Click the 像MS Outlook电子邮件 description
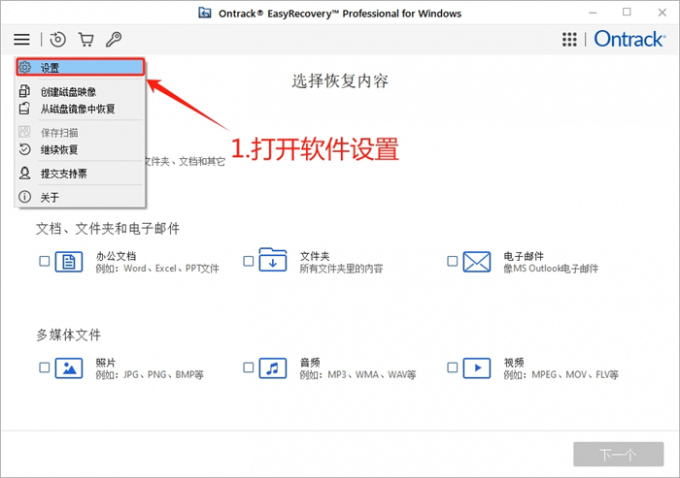680x478 pixels. click(x=551, y=268)
